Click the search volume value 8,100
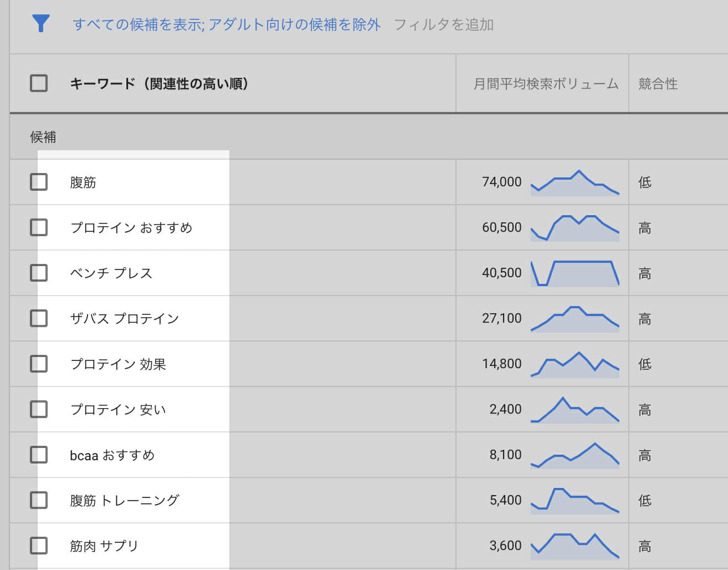 click(505, 455)
